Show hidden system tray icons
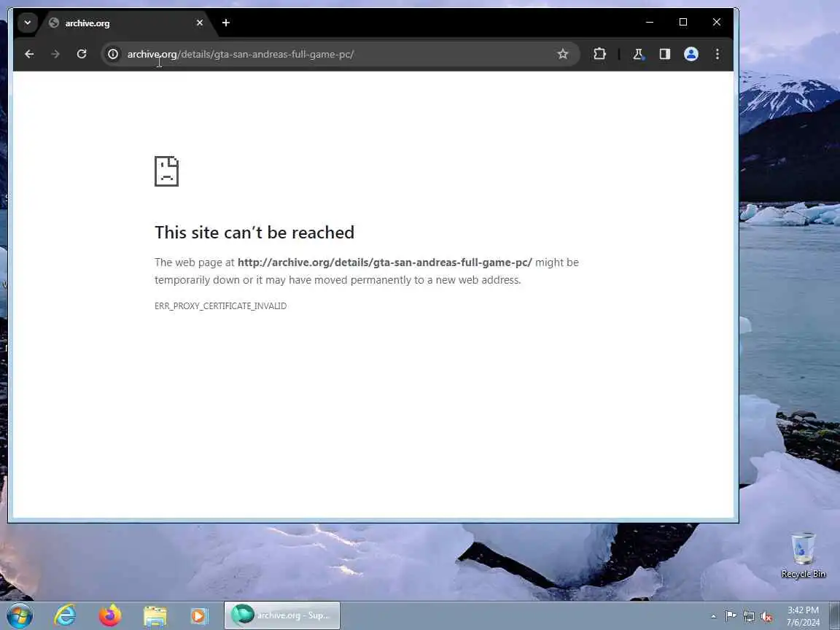This screenshot has height=630, width=840. tap(713, 617)
